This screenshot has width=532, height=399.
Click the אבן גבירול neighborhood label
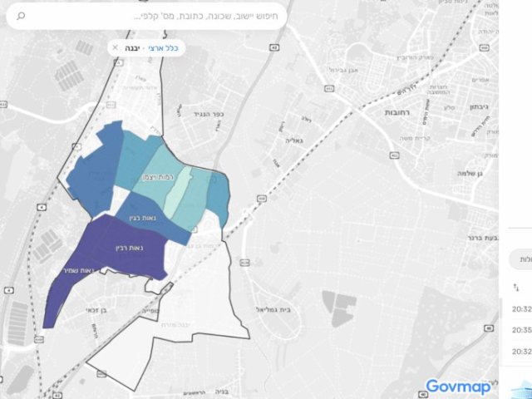click(x=343, y=70)
